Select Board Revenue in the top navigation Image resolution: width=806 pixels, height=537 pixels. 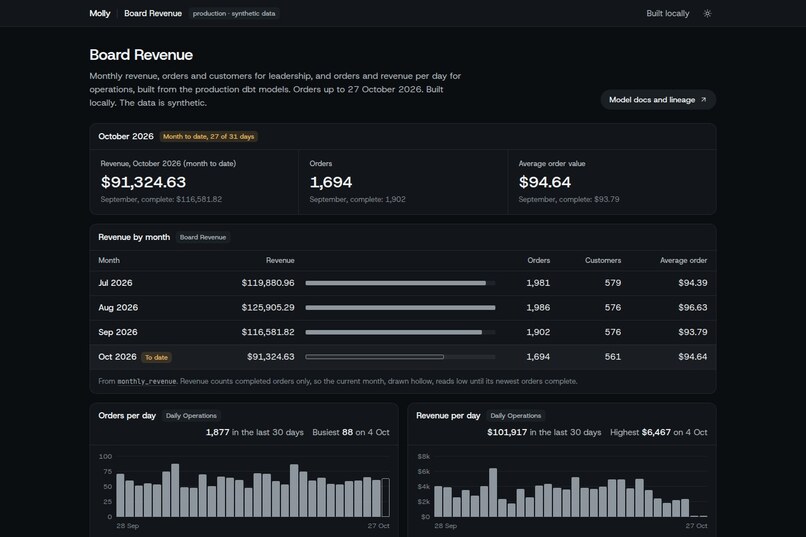pos(153,13)
